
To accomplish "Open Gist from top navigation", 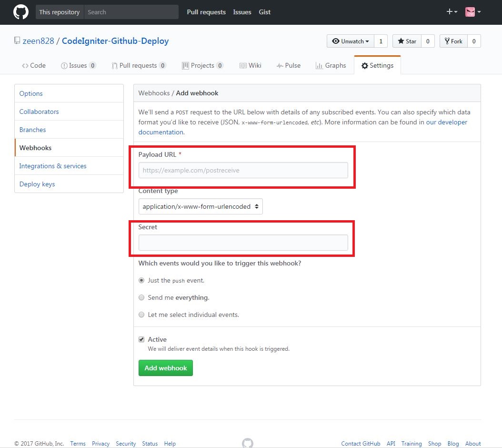I will [x=264, y=12].
